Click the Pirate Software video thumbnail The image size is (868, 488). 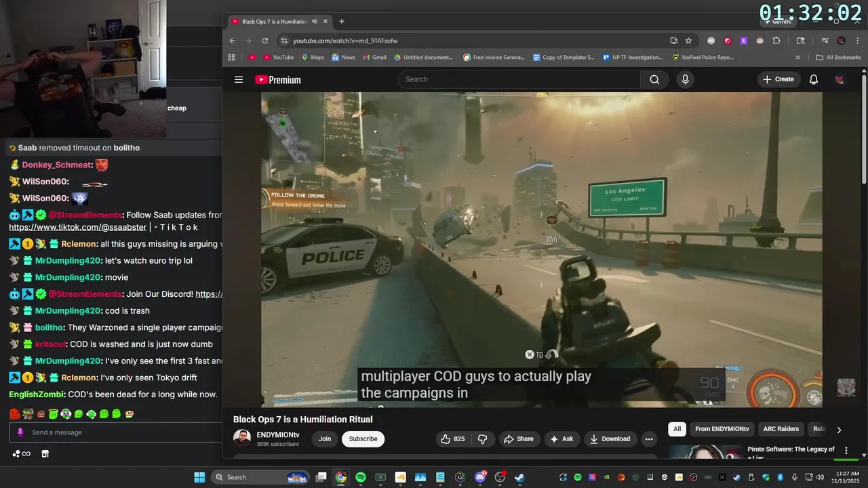[x=705, y=452]
